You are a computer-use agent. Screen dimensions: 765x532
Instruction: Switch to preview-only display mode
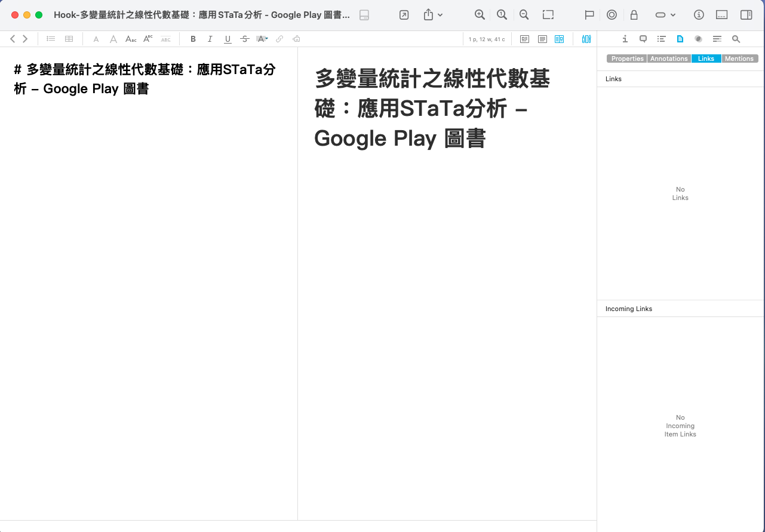(x=525, y=39)
